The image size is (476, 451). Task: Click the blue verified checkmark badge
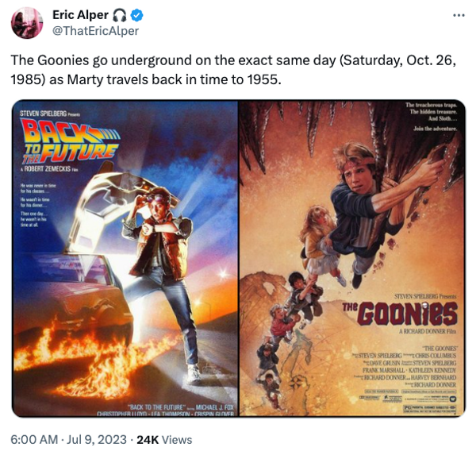[x=137, y=15]
